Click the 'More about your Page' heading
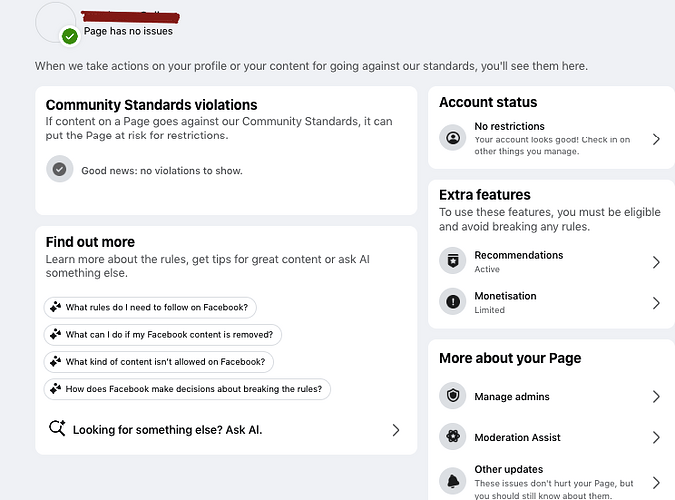Image resolution: width=675 pixels, height=500 pixels. point(510,358)
